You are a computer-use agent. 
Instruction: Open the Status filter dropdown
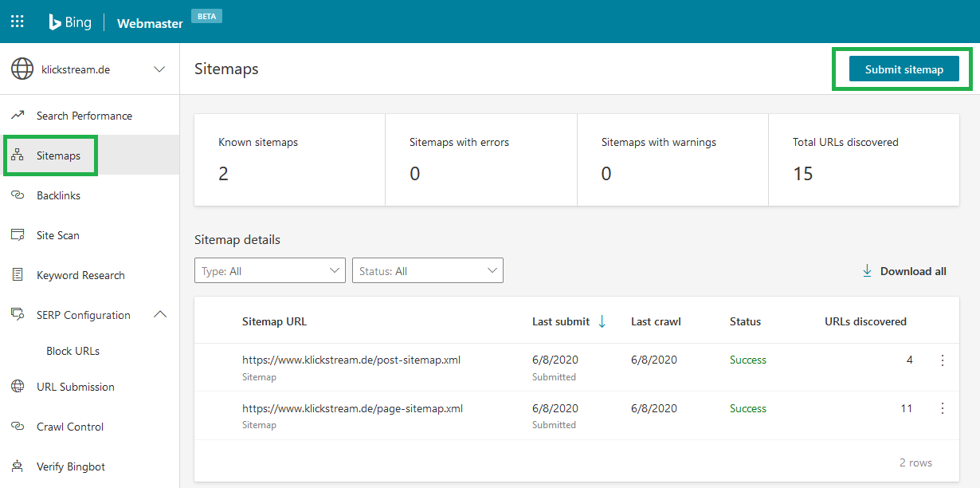pos(427,270)
